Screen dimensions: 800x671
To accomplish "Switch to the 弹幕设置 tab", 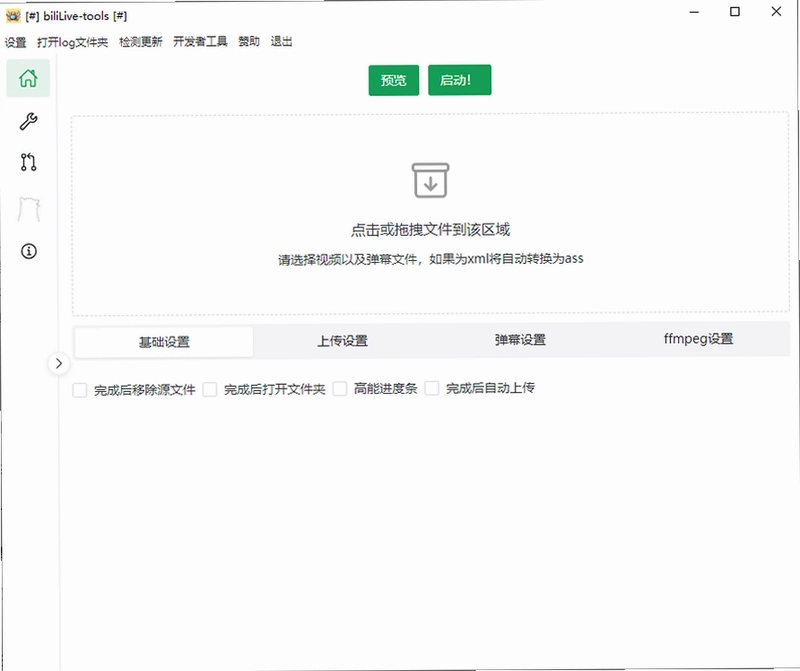I will (x=520, y=340).
